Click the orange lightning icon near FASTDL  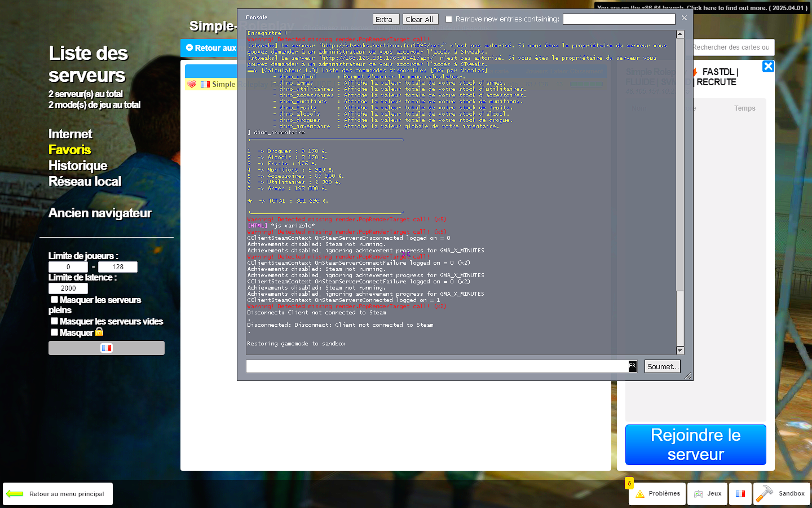tap(695, 72)
